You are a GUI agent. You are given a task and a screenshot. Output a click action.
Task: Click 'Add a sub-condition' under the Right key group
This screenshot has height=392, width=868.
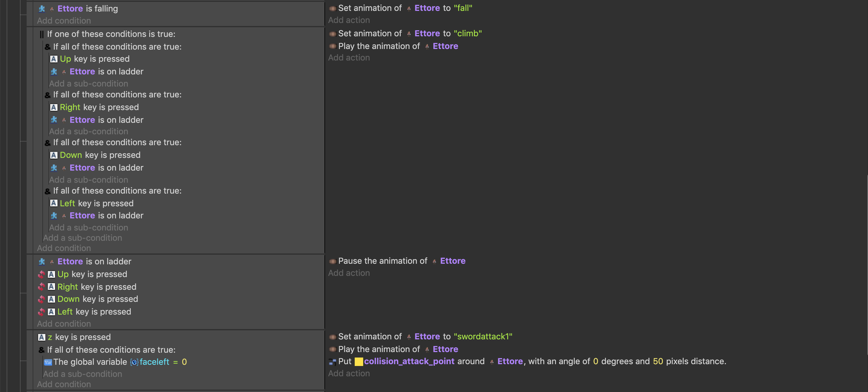(89, 131)
